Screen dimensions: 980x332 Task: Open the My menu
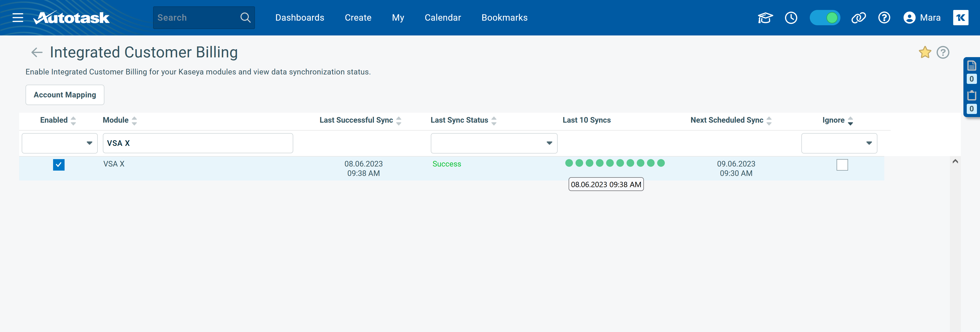(398, 18)
